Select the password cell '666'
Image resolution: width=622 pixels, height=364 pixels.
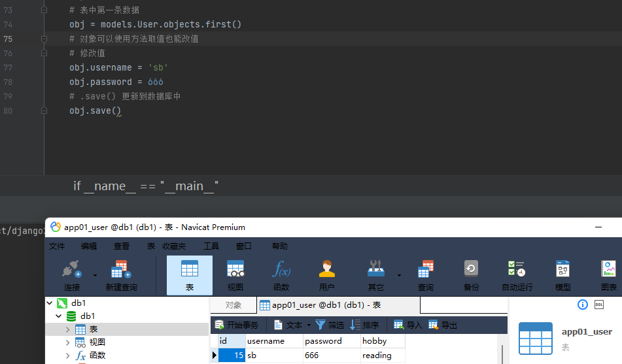click(x=332, y=356)
